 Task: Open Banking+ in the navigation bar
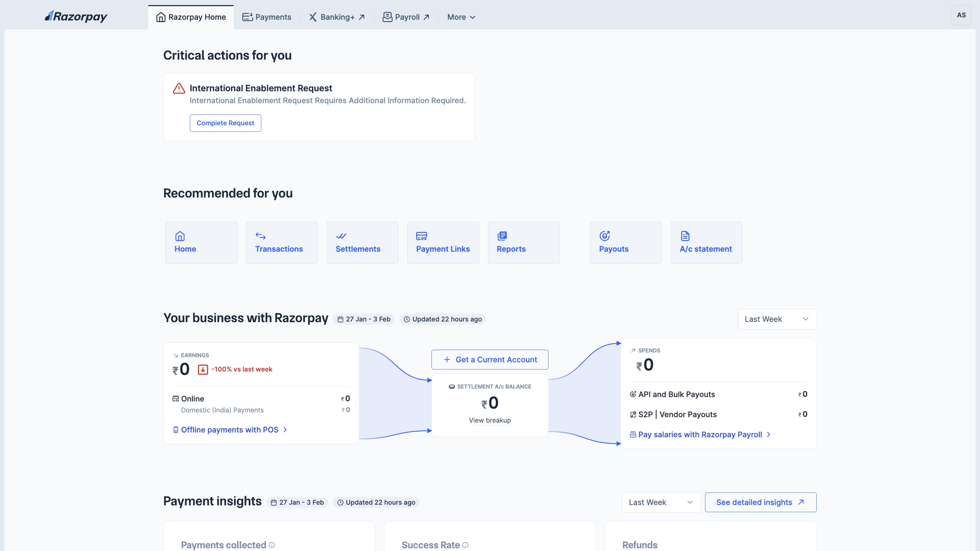coord(337,17)
